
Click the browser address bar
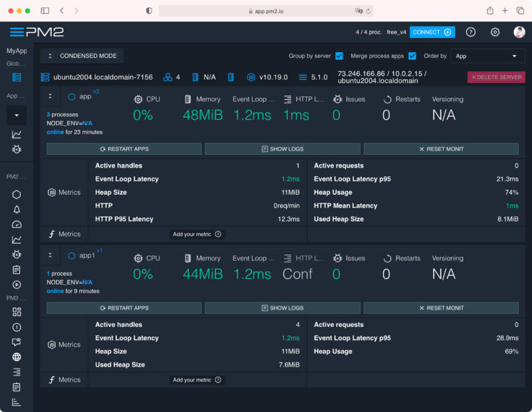coord(266,11)
